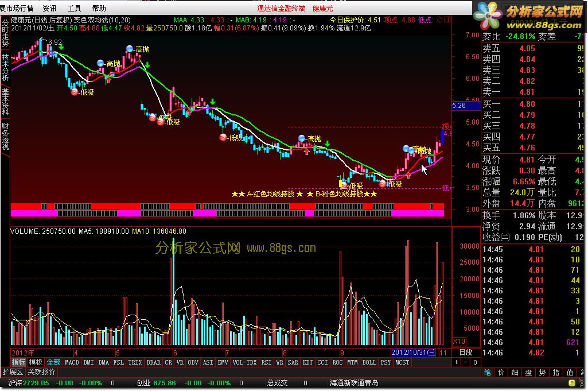Image resolution: width=588 pixels, height=391 pixels.
Task: Select the 全部 indicator filter
Action: click(53, 362)
